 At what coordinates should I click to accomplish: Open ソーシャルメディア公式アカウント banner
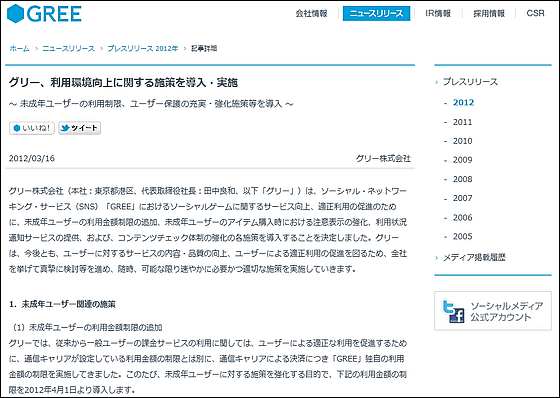coord(493,311)
